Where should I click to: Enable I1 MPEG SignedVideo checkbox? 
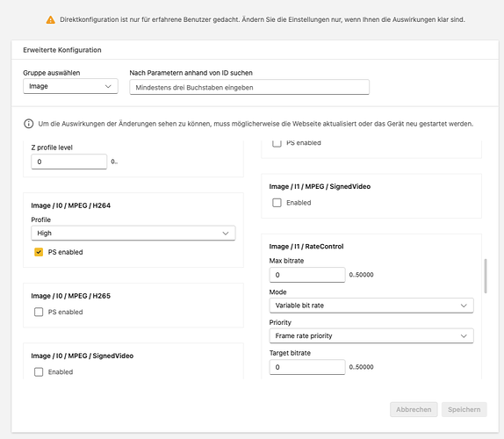(x=277, y=203)
